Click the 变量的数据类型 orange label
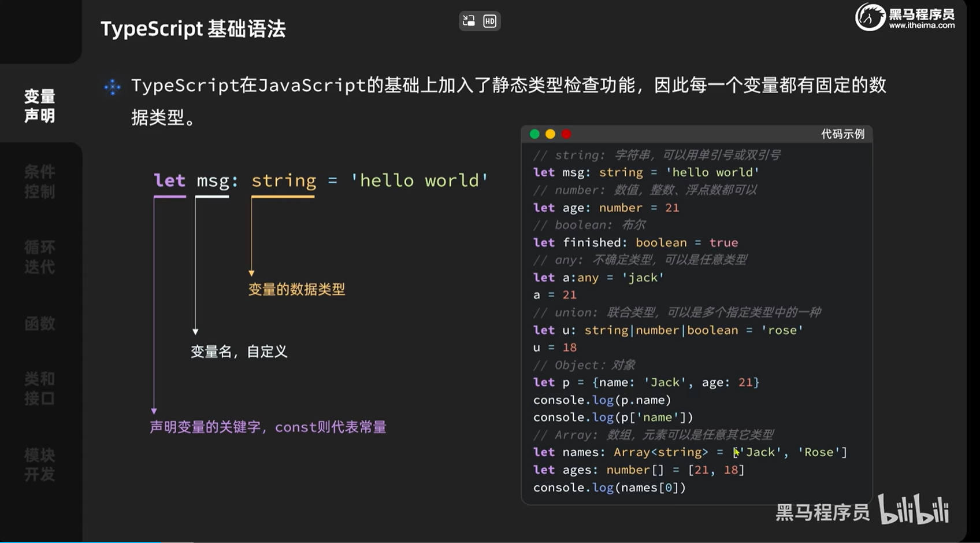 pos(296,290)
